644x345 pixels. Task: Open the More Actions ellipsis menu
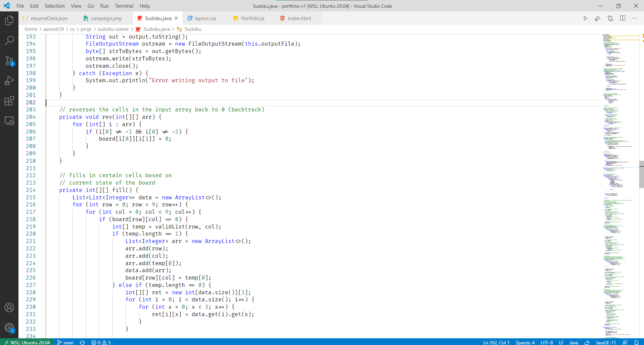coord(635,18)
